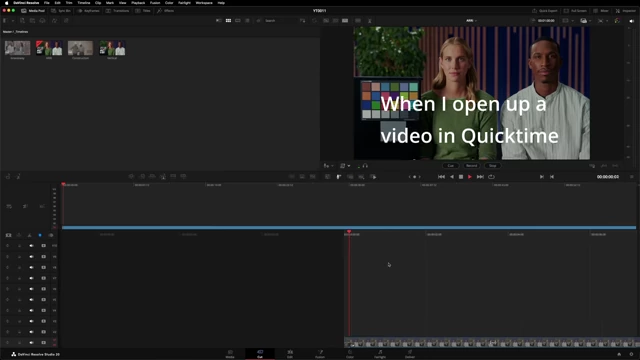Open the viewer tools dropdown
Image resolution: width=640 pixels, height=360 pixels.
tap(328, 166)
